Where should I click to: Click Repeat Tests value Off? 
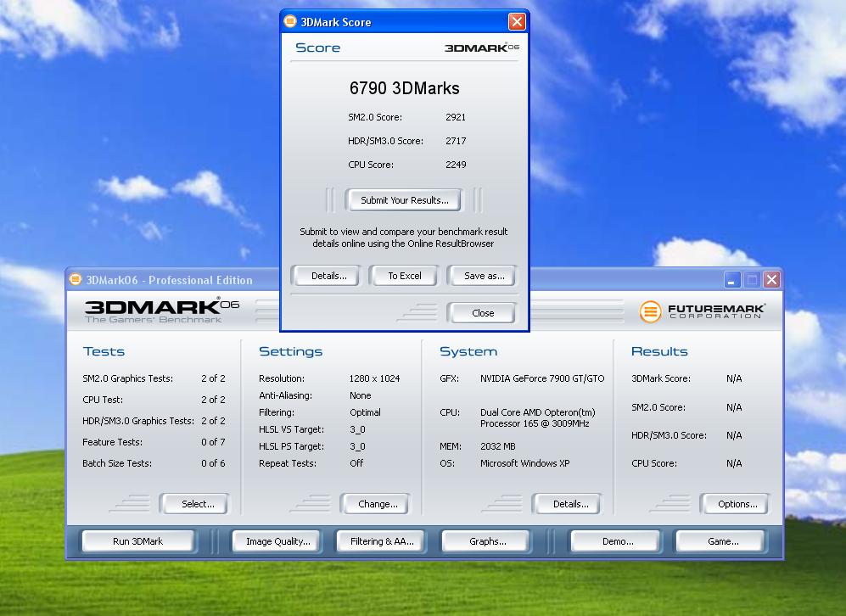[x=356, y=462]
